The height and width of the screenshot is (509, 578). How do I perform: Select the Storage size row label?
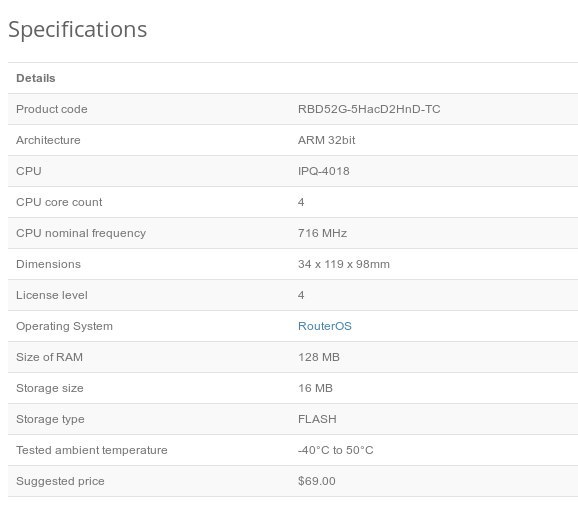[x=50, y=388]
